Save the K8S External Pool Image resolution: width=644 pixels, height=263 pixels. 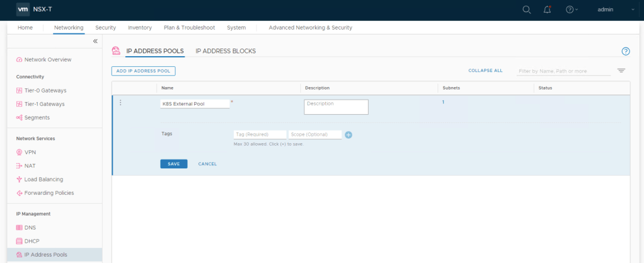pyautogui.click(x=173, y=164)
